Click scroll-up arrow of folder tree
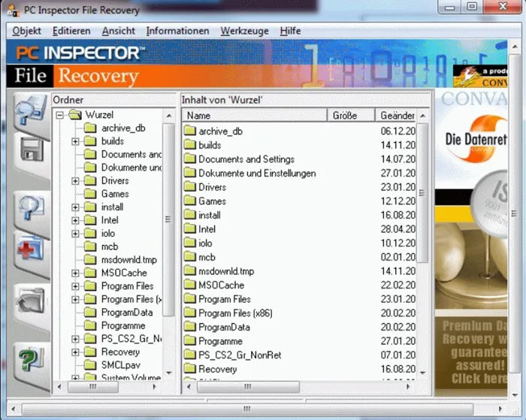526x420 pixels. pyautogui.click(x=169, y=116)
